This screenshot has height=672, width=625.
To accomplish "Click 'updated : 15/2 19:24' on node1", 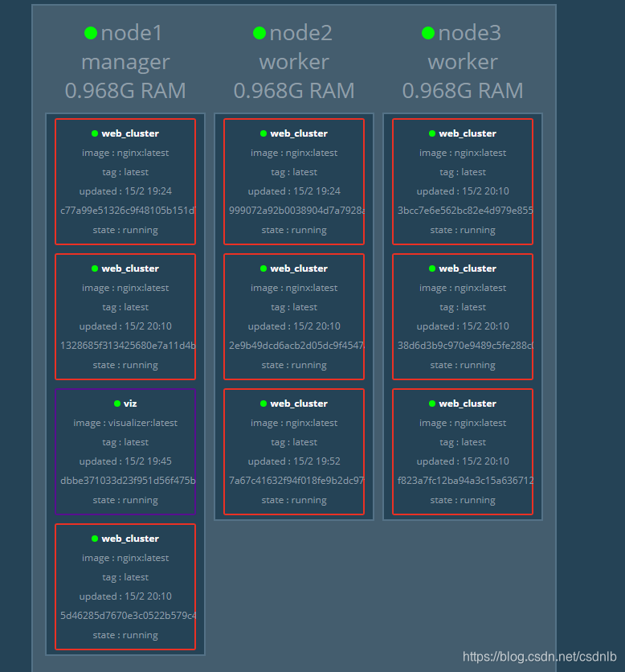I will click(x=125, y=191).
